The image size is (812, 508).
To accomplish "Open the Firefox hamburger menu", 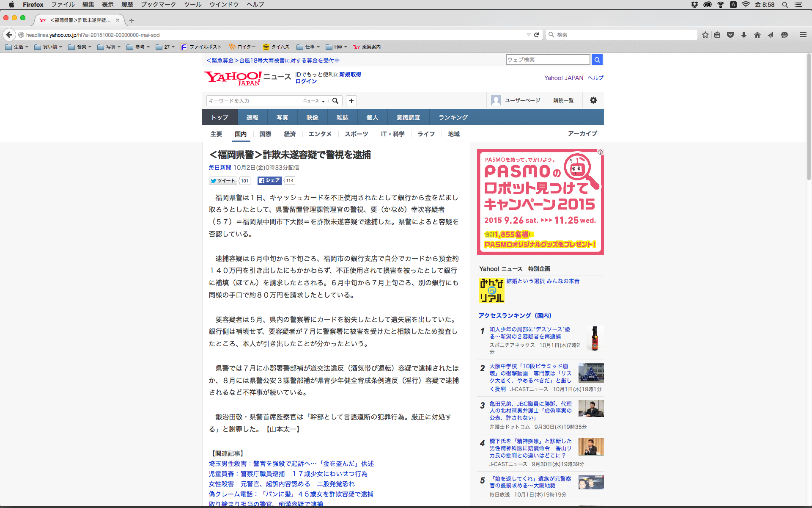I will click(x=803, y=35).
